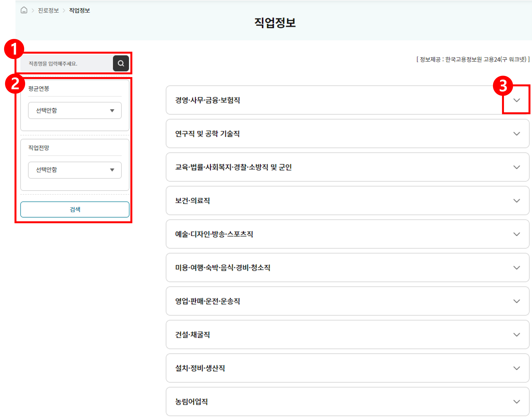Expand the 경영·사무·금융·보험직 chevron

[516, 100]
